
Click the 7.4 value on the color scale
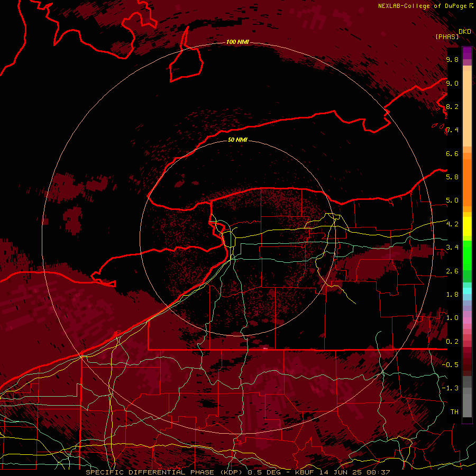tap(452, 130)
